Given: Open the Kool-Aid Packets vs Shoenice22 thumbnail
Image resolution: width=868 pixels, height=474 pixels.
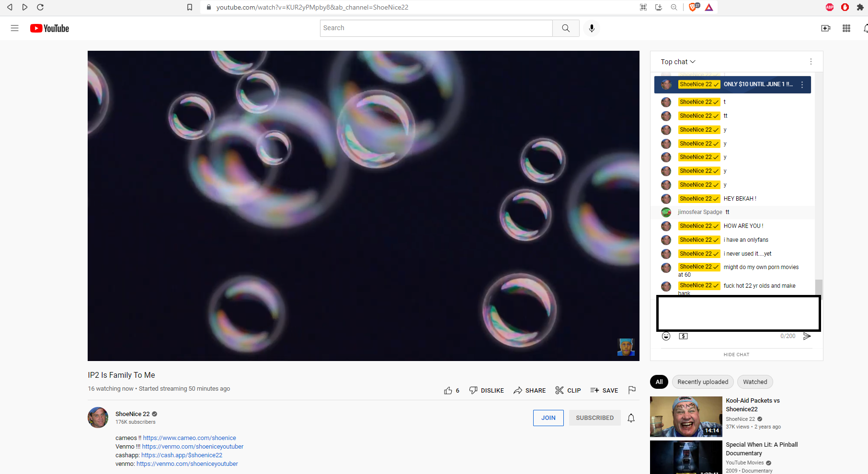Looking at the screenshot, I should (686, 417).
